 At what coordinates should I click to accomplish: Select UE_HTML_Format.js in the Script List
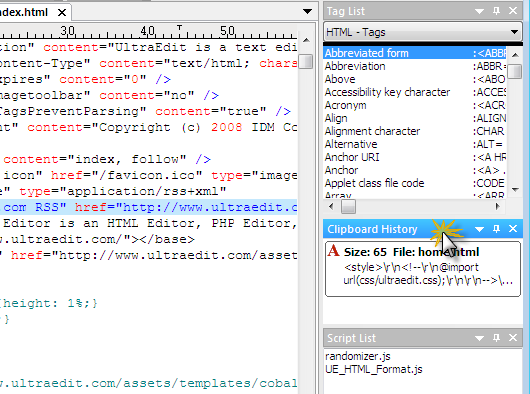coord(374,369)
